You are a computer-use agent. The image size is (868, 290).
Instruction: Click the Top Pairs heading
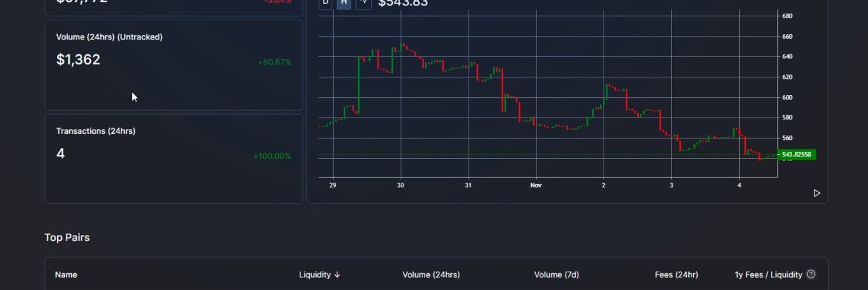67,237
